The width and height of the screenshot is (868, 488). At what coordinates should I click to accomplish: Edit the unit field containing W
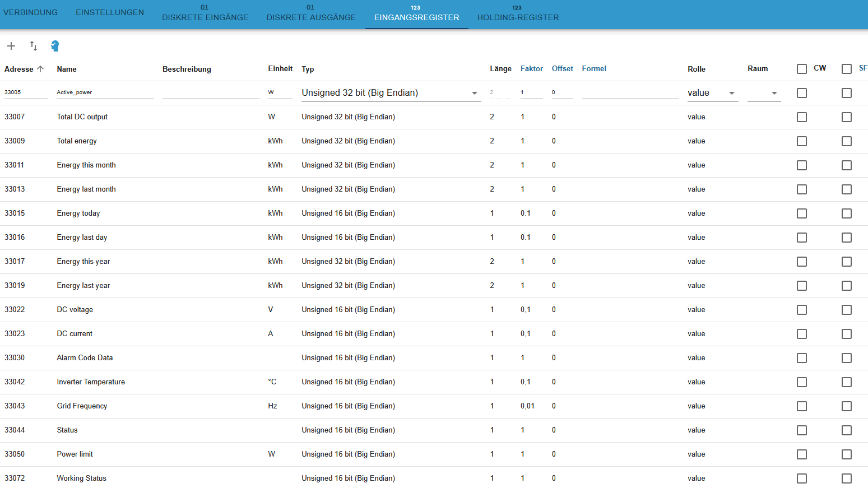pos(280,92)
